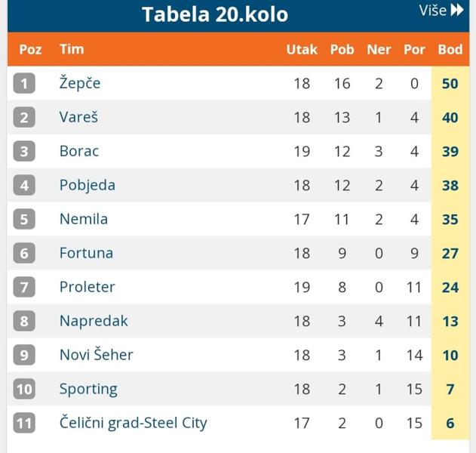Click position badge number 11

(x=24, y=423)
